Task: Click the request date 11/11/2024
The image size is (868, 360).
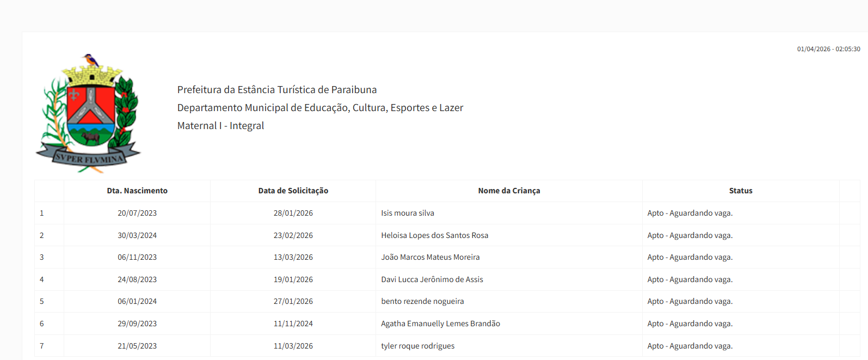Action: point(293,324)
